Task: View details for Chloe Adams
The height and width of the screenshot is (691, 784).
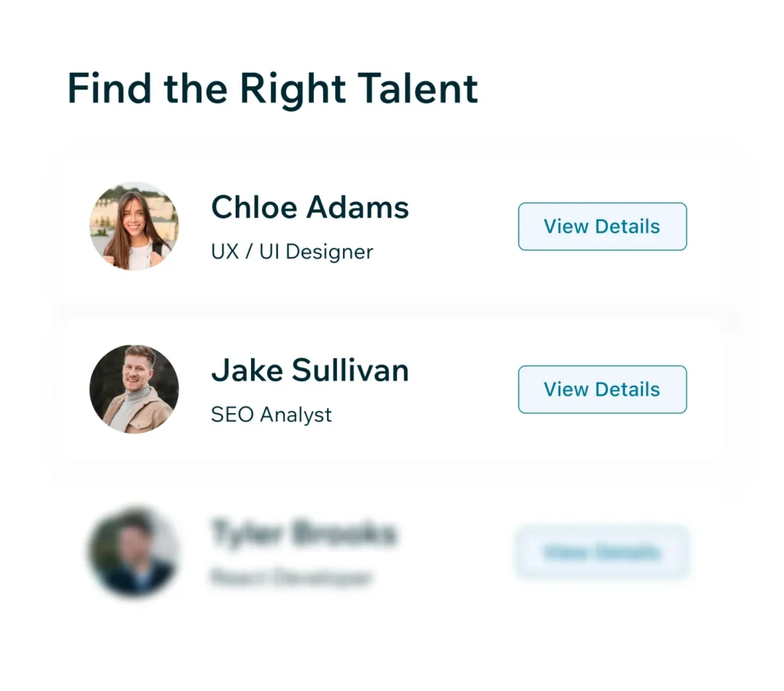Action: pos(602,227)
